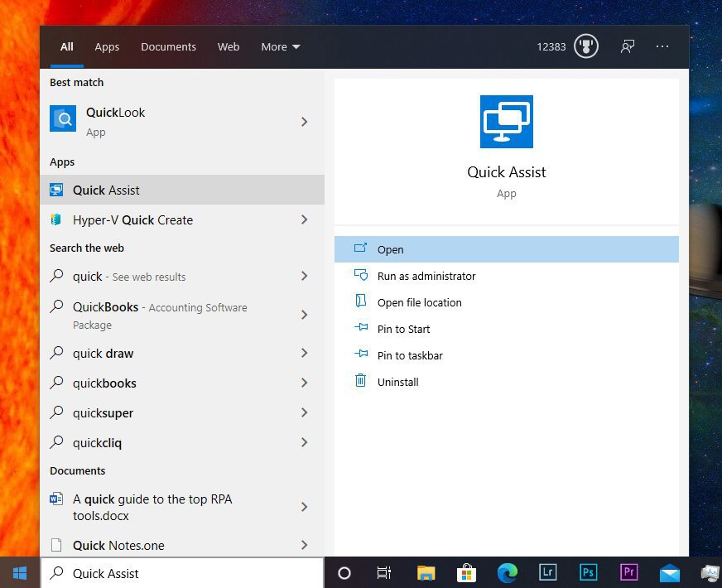This screenshot has width=722, height=588.
Task: Click the blank file icon beside Quick Notes.one
Action: [56, 545]
